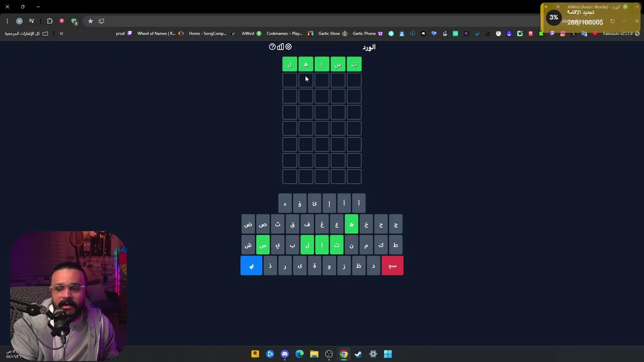Tap the و key
The height and width of the screenshot is (362, 644).
click(329, 265)
